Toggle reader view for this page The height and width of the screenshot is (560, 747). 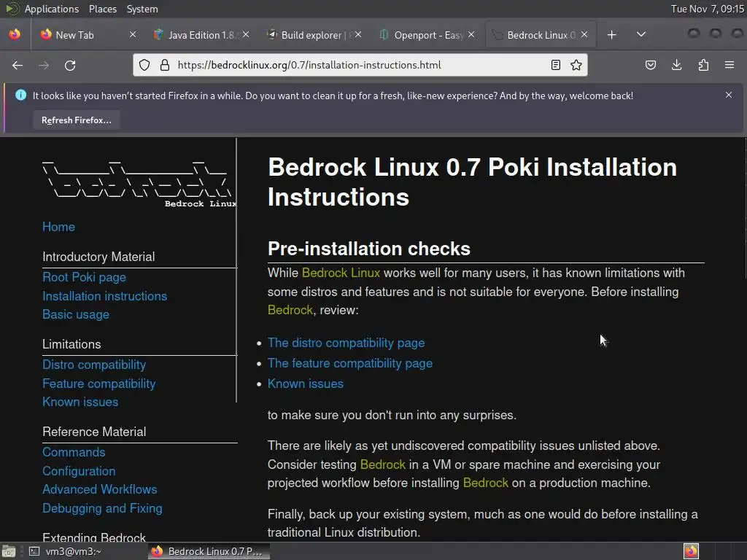tap(555, 65)
